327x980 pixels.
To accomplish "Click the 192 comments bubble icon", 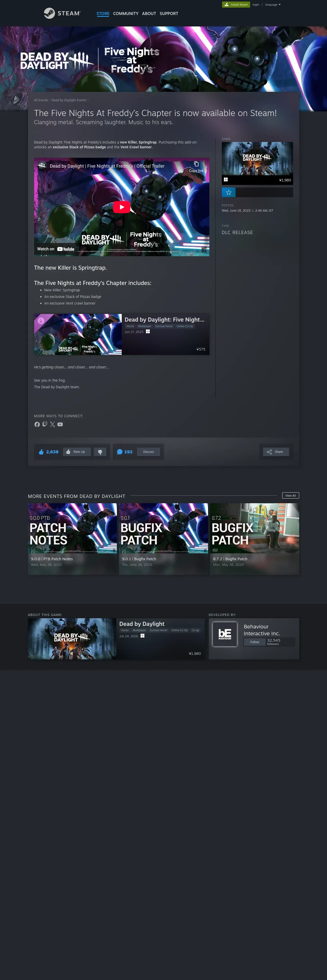I will (119, 452).
